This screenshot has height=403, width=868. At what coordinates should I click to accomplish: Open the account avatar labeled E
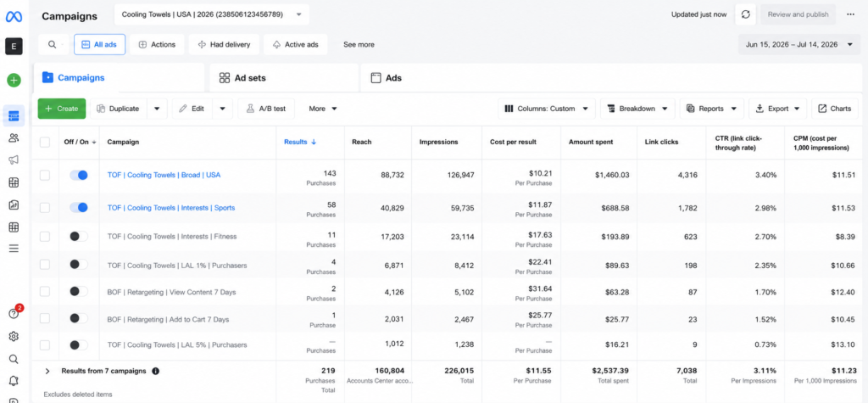(14, 47)
